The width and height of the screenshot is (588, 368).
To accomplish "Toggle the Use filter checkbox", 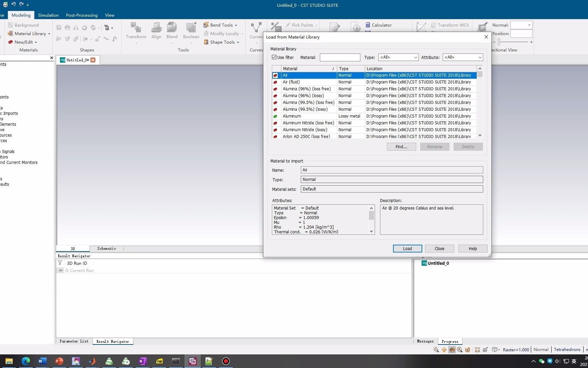I will (274, 57).
